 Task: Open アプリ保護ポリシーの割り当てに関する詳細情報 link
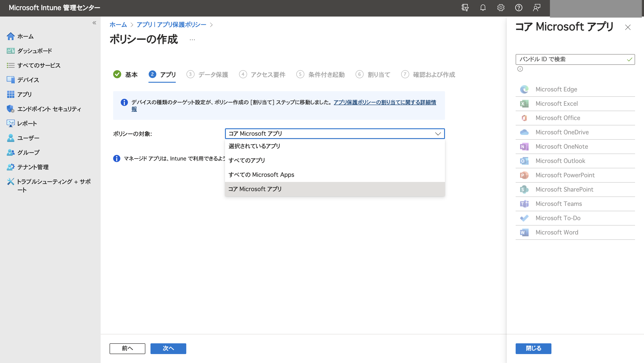pos(385,102)
